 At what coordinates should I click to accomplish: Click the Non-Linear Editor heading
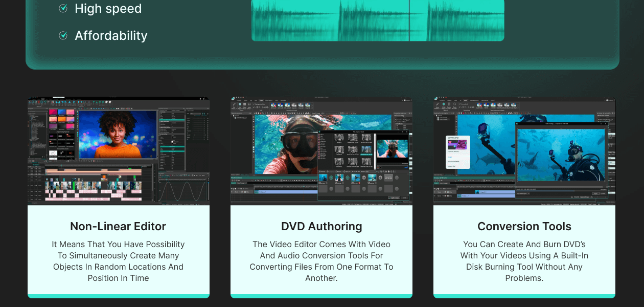tap(118, 226)
